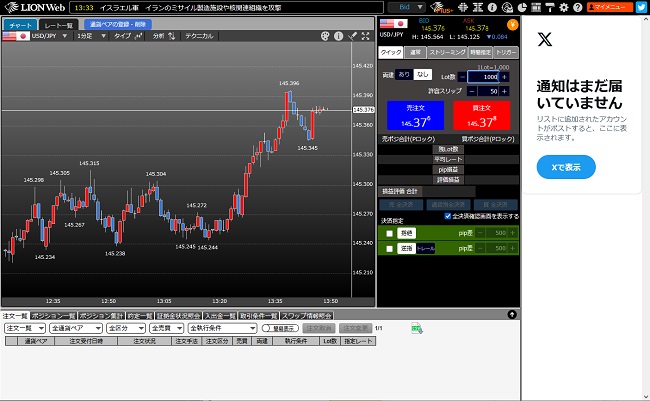The image size is (650, 401).
Task: Click the 注文変更 button
Action: (355, 328)
